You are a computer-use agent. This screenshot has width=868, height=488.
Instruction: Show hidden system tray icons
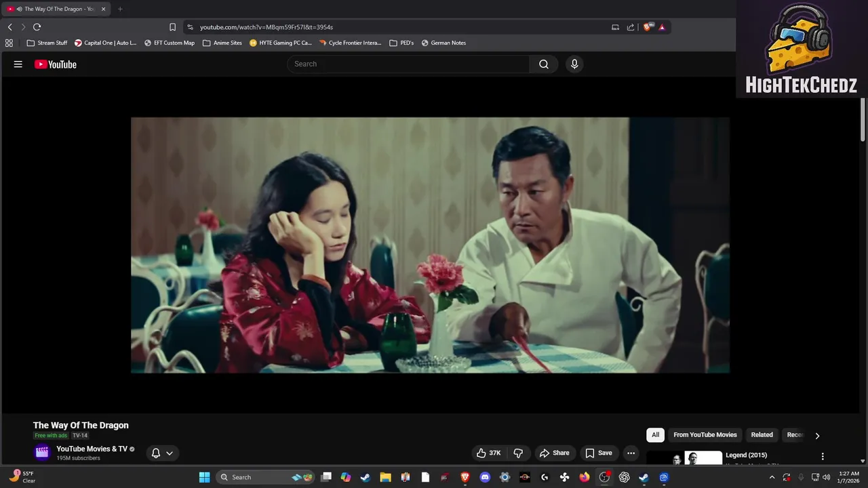coord(772,477)
